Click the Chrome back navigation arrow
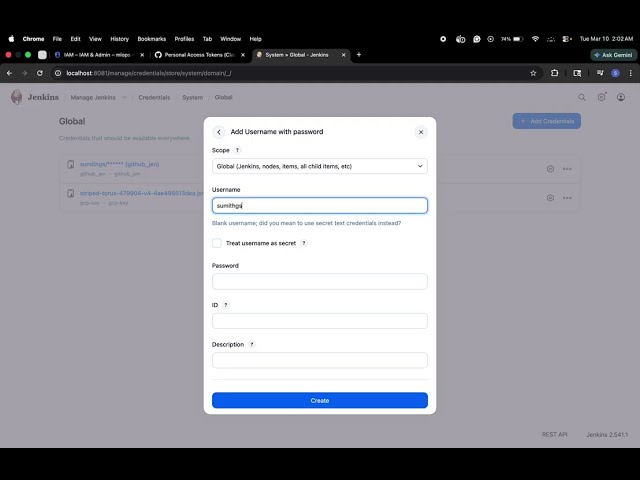Viewport: 640px width, 480px height. point(9,73)
